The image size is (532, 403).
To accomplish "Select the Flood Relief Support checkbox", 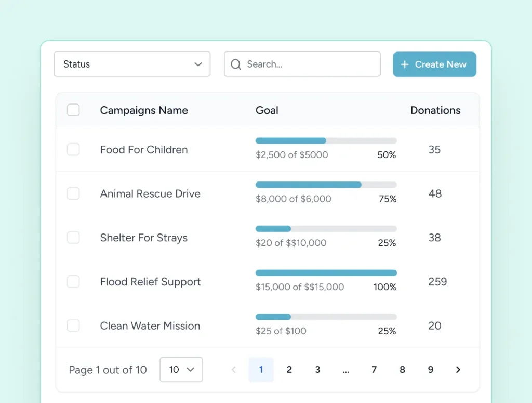I will tap(73, 281).
